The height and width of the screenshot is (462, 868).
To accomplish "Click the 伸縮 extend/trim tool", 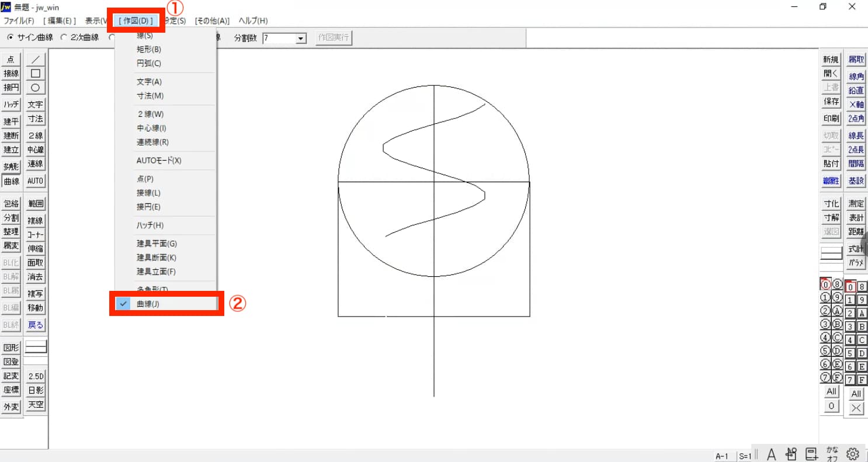I will pos(36,249).
